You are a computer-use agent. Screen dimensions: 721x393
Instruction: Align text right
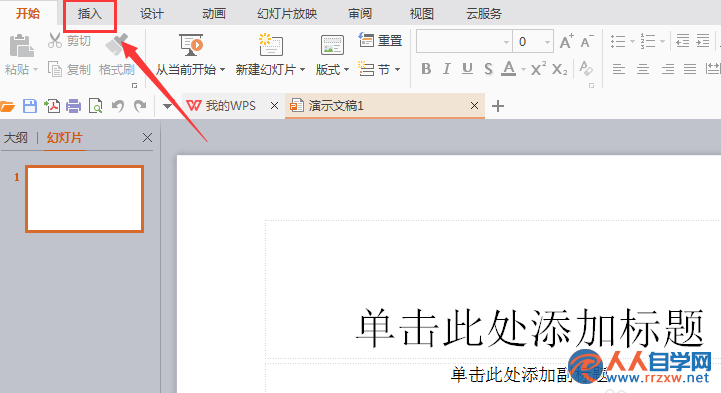click(x=668, y=69)
